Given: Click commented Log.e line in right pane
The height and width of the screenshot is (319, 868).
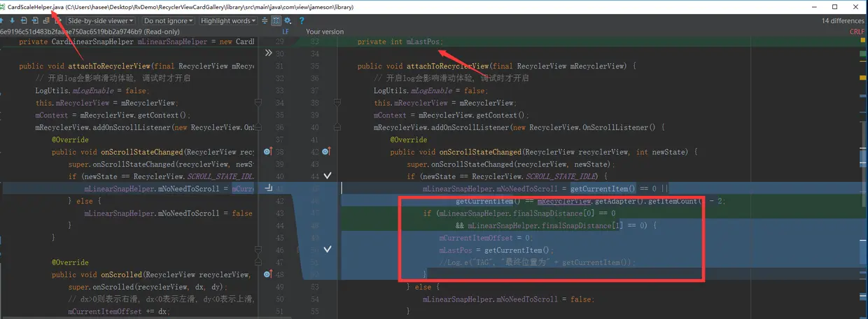Looking at the screenshot, I should 538,262.
